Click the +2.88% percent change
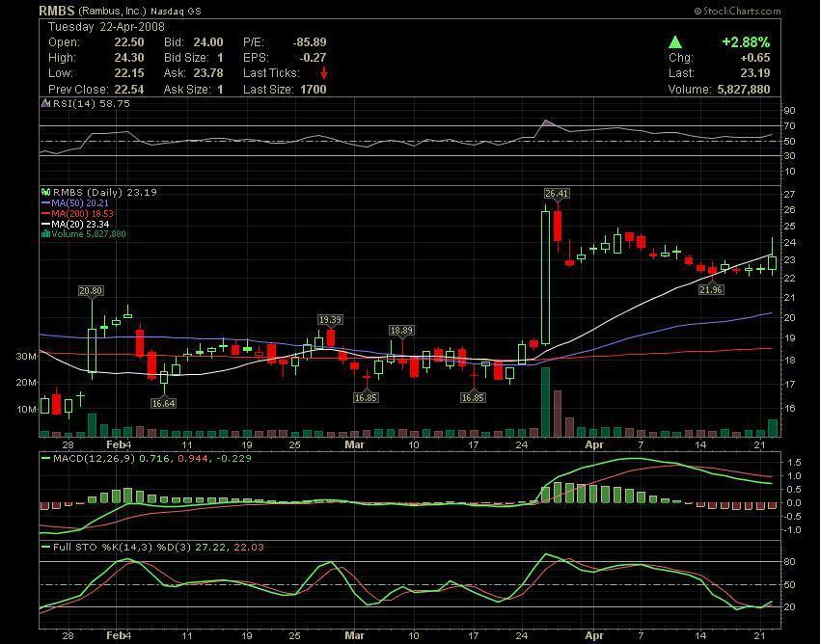 click(x=746, y=42)
